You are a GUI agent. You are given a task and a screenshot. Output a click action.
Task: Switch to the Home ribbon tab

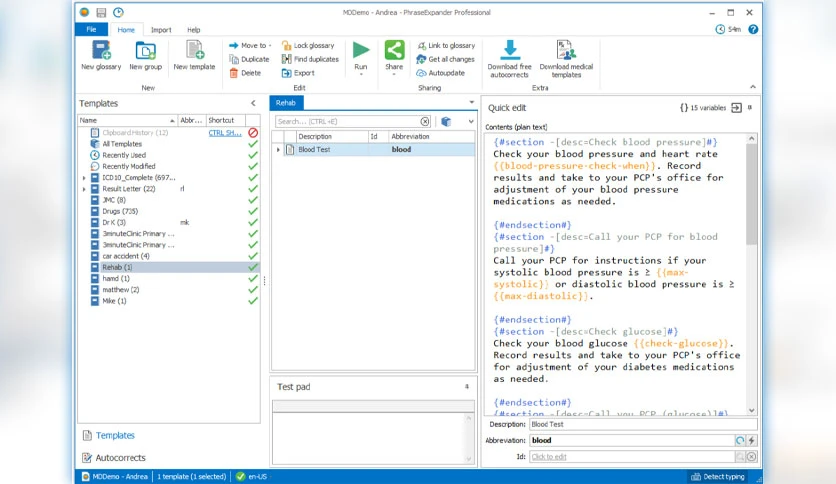pos(126,30)
